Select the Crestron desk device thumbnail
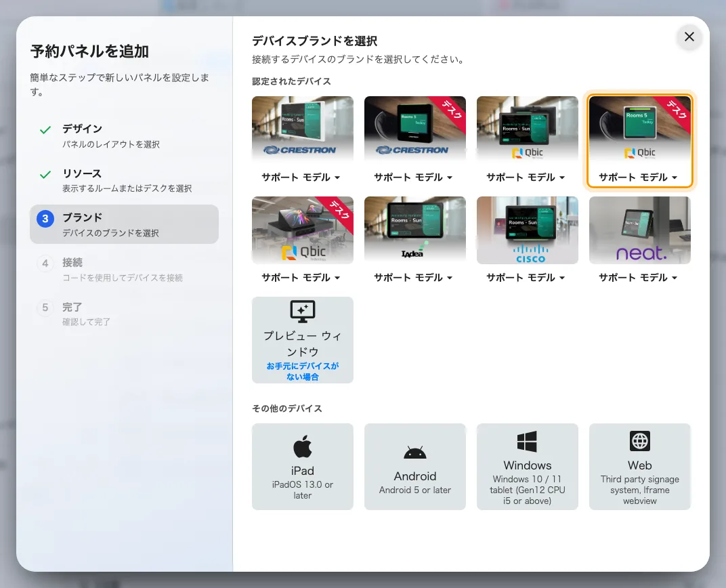 (415, 128)
